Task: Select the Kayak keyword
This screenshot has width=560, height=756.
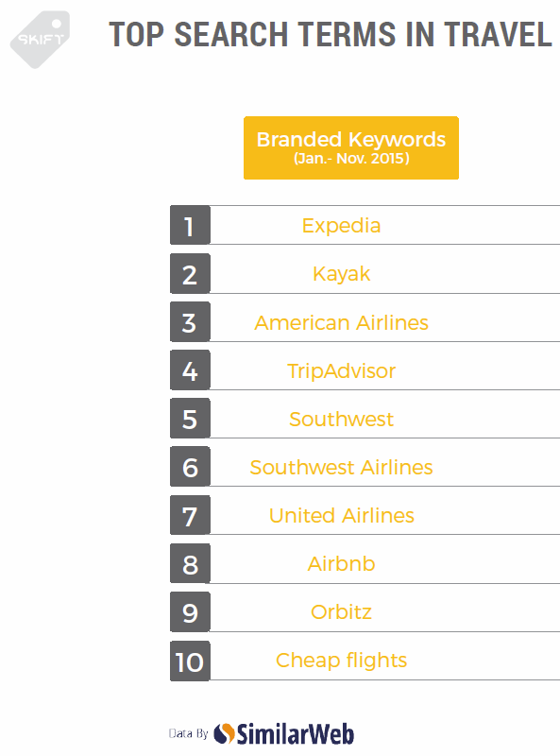Action: 341,274
